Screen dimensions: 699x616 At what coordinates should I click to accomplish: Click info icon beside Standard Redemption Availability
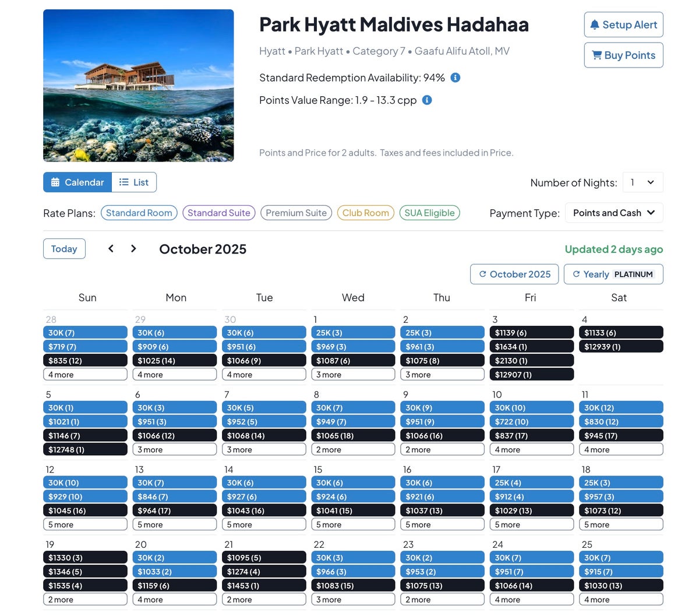456,78
